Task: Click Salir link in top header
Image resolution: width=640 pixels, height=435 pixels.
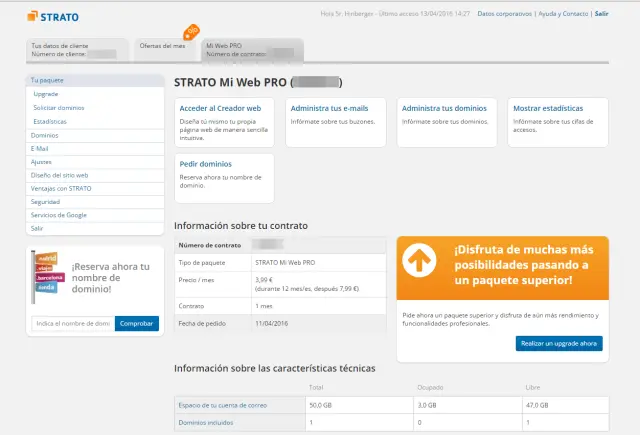Action: point(600,14)
